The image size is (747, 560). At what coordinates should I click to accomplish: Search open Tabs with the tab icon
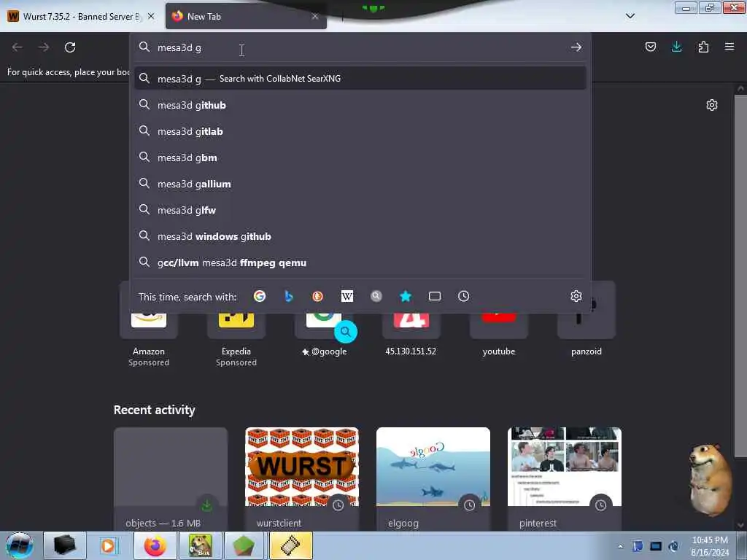435,296
